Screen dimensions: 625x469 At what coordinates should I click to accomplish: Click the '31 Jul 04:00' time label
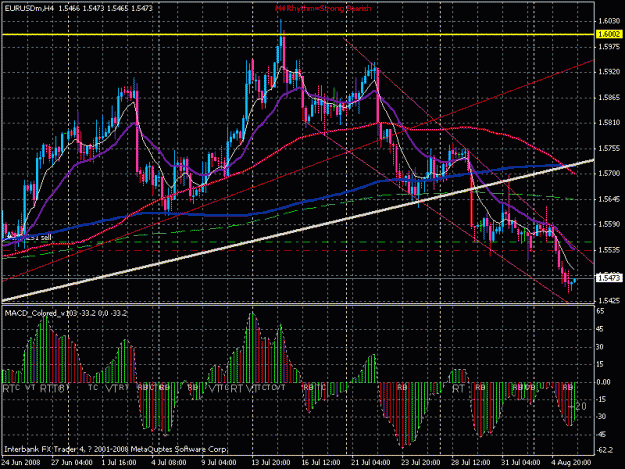[x=521, y=463]
